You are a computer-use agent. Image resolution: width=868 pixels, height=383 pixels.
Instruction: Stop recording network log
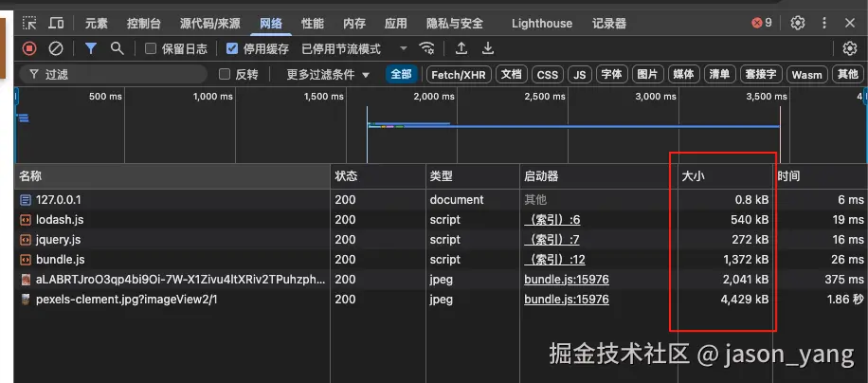click(x=29, y=48)
